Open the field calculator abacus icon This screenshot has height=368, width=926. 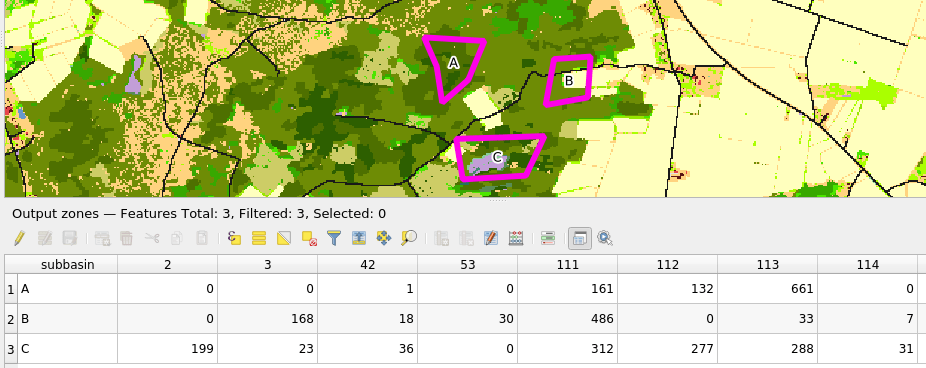pos(516,238)
